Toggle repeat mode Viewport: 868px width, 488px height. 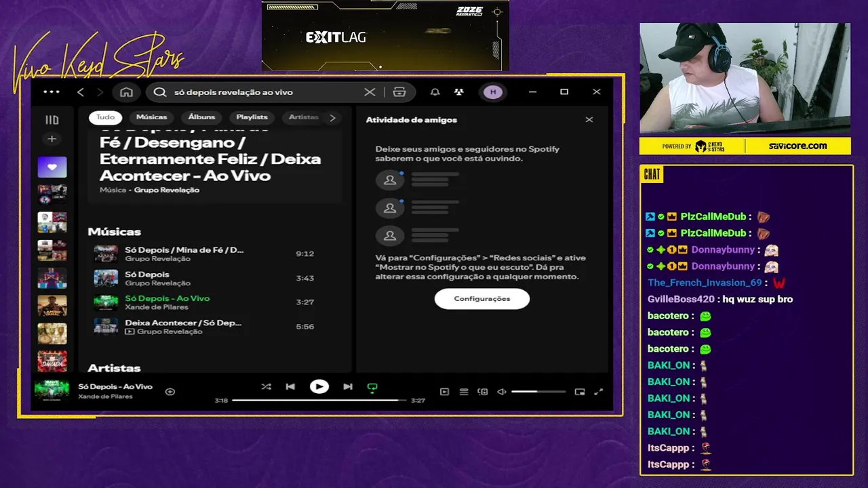[372, 387]
